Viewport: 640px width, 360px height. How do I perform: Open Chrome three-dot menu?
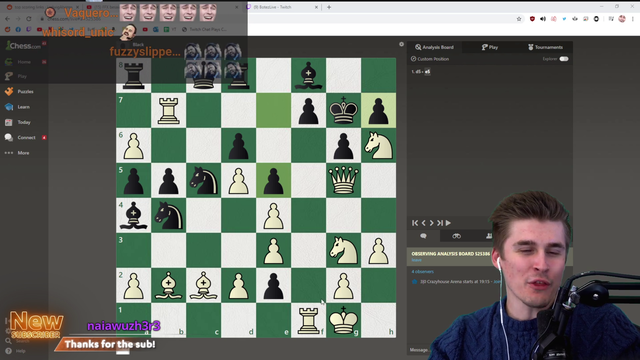pos(633,19)
